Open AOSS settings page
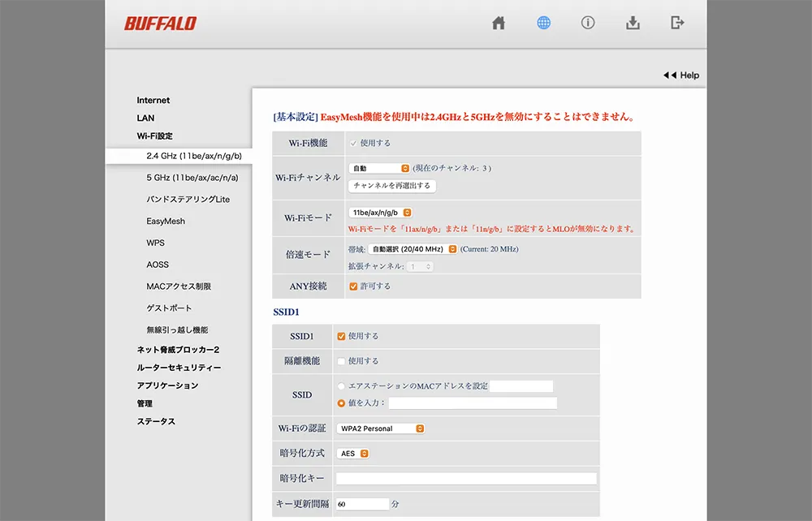This screenshot has height=521, width=812. point(158,265)
